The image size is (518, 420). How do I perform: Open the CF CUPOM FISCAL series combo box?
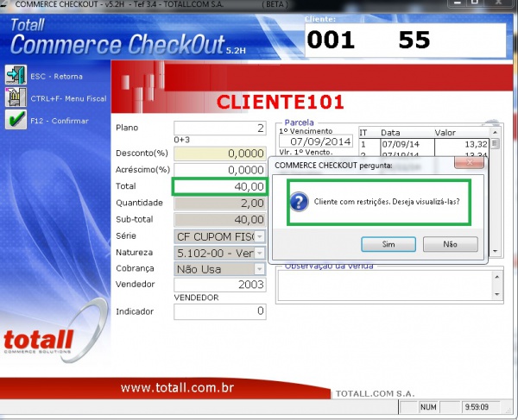(x=220, y=236)
